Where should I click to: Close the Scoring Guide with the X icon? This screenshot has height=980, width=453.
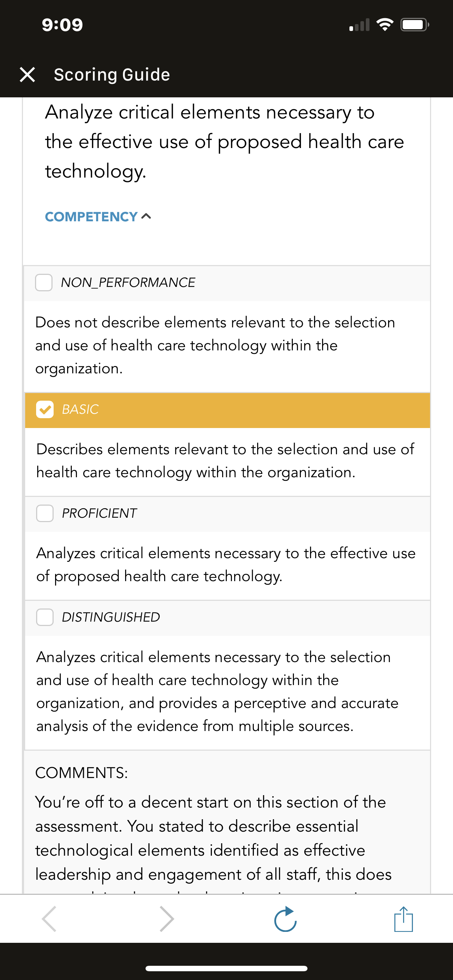coord(27,75)
